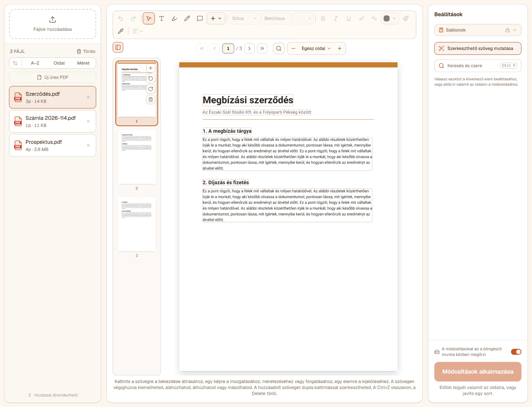Expand the Sablonok dropdown
Viewport: 532px width, 407px height.
(478, 30)
